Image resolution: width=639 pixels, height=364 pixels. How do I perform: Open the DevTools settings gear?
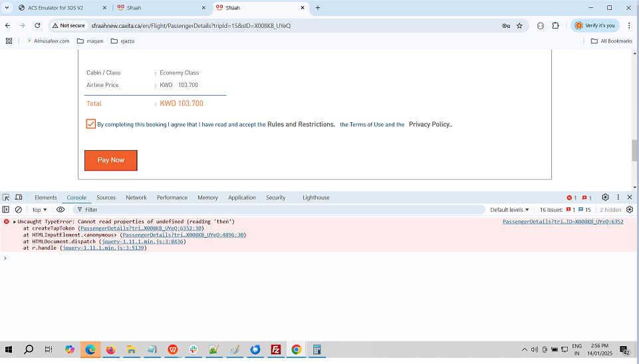point(605,197)
